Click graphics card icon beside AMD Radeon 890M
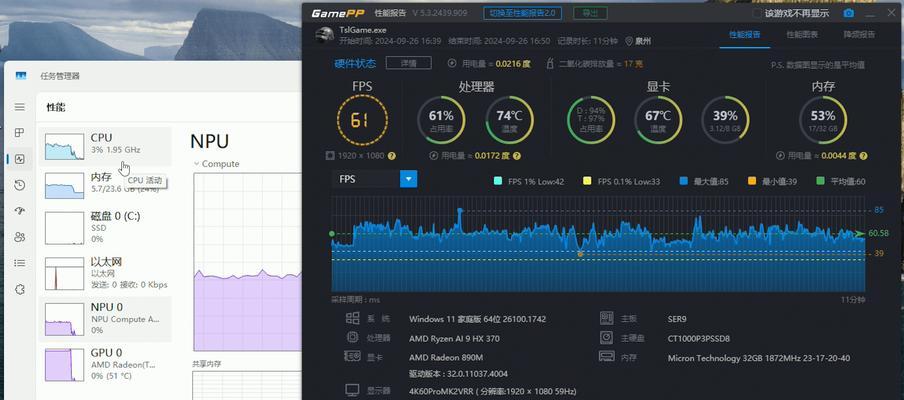 (352, 357)
